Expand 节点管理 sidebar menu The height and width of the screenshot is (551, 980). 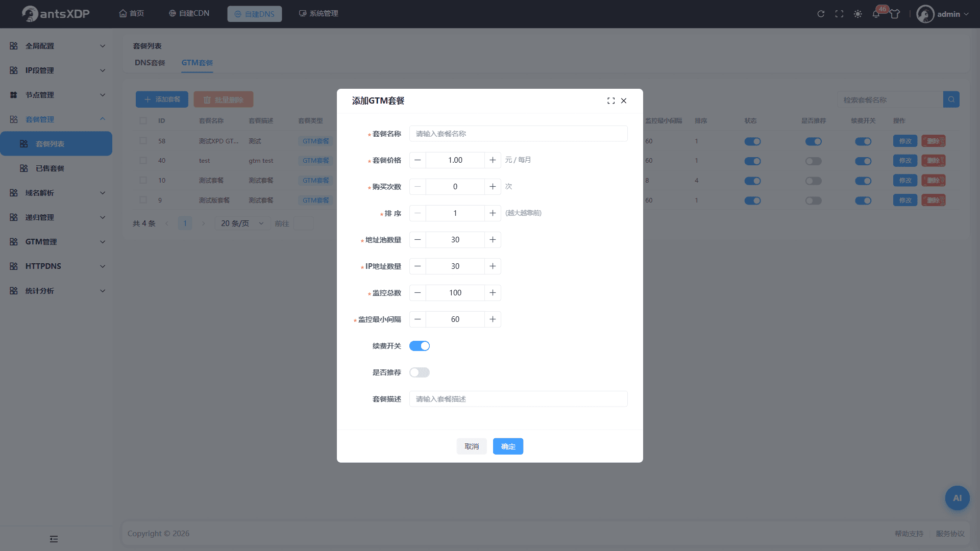click(56, 95)
